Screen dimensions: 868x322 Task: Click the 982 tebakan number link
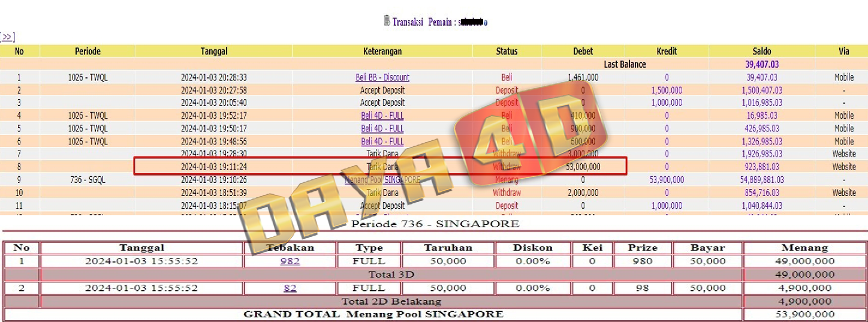coord(290,261)
